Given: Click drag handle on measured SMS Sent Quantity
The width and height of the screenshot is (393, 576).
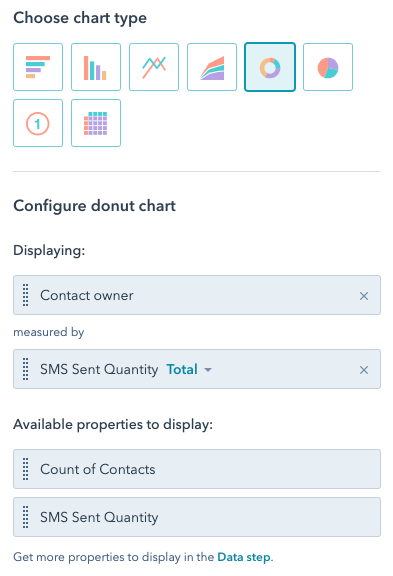Looking at the screenshot, I should point(25,369).
